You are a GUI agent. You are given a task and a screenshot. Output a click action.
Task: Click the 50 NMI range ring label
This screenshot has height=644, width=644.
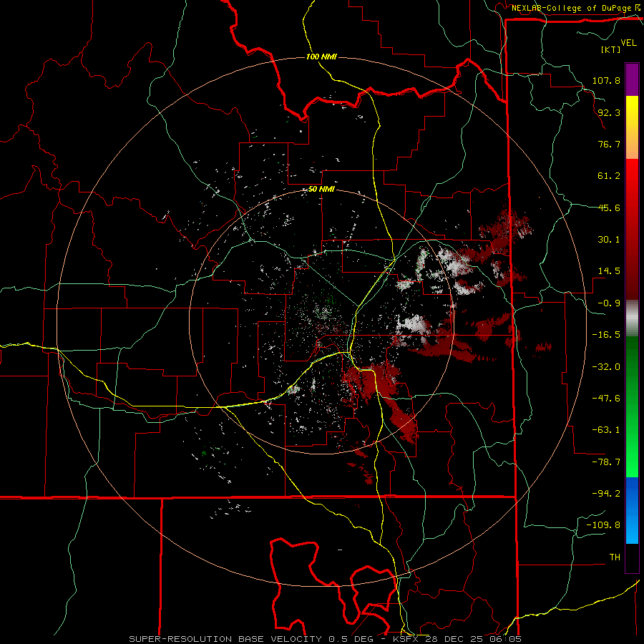(x=321, y=190)
